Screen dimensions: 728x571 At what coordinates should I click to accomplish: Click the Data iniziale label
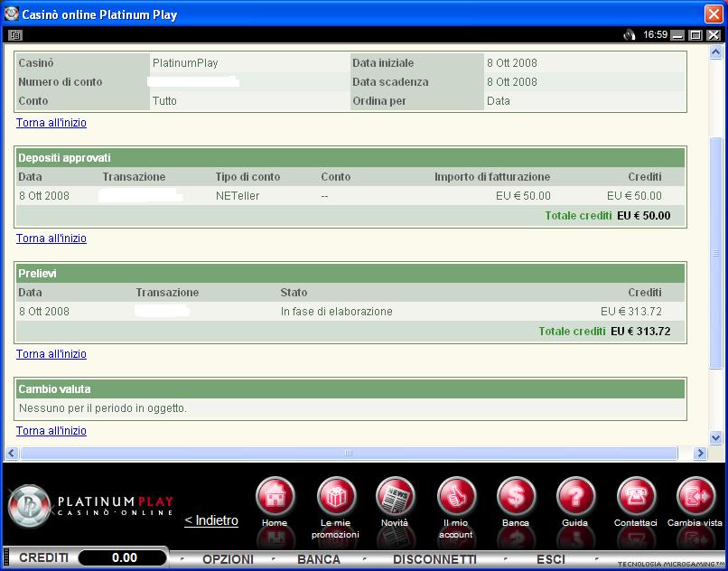pyautogui.click(x=383, y=63)
